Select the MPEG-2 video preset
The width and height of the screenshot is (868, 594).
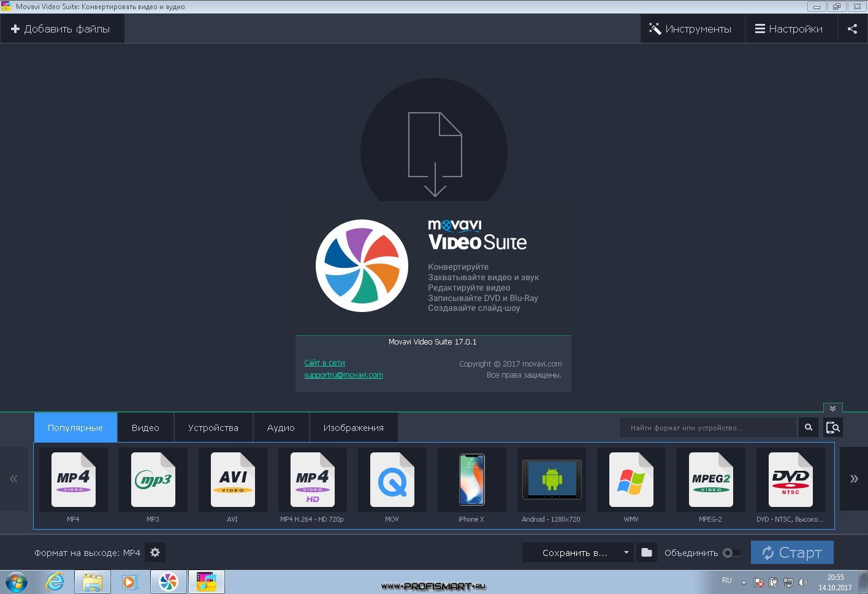coord(711,480)
